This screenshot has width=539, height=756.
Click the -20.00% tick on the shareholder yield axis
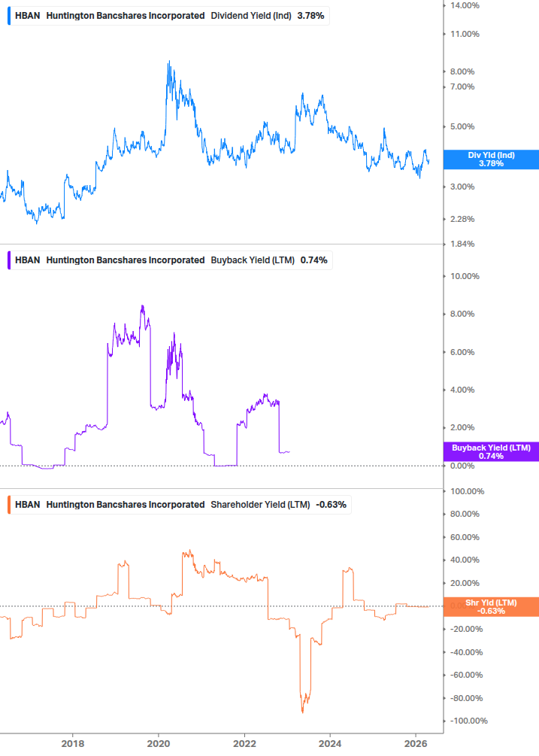pyautogui.click(x=466, y=629)
